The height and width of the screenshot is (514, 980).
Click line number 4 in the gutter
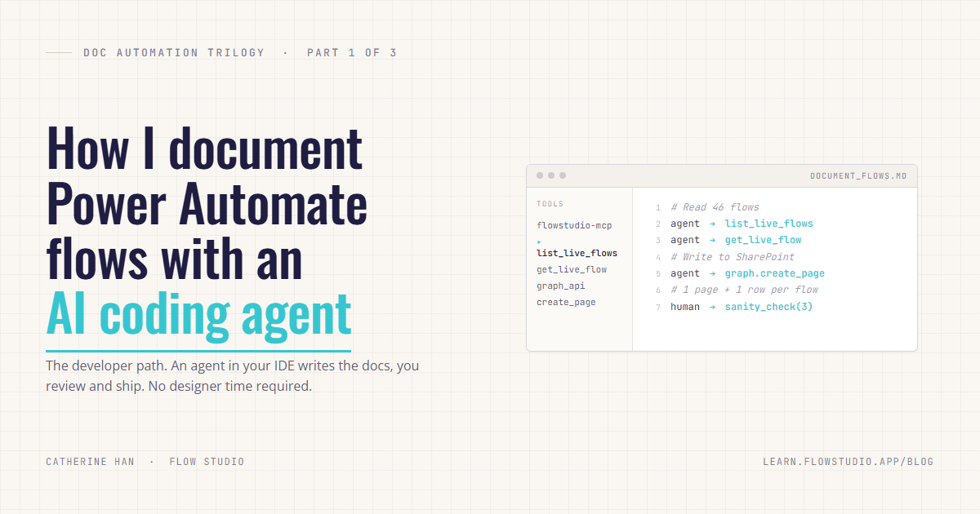[x=657, y=258]
